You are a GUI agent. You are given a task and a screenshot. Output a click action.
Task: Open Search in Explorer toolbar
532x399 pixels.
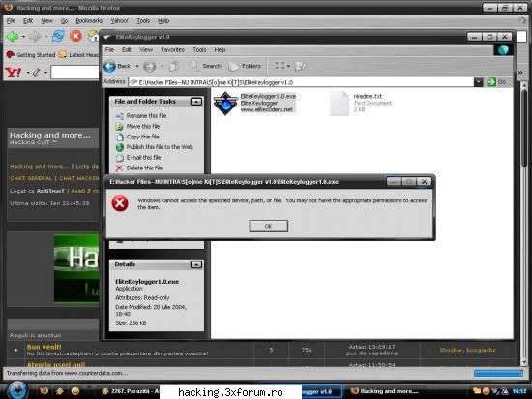pos(206,66)
